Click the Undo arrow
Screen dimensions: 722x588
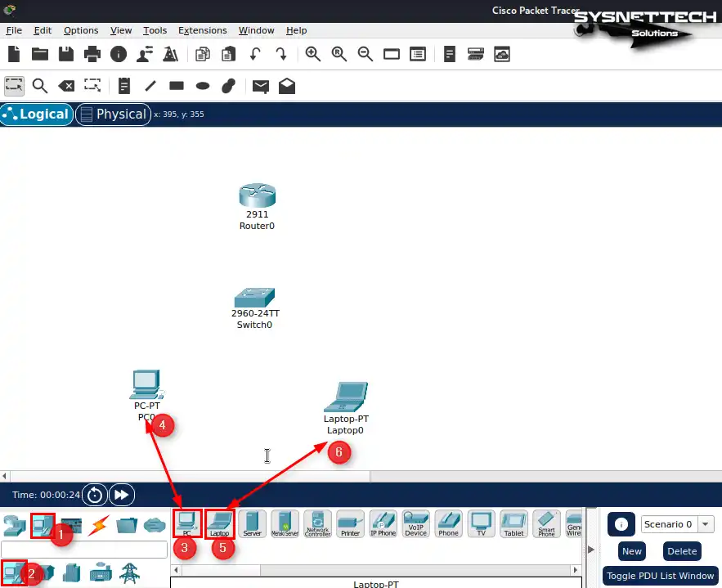tap(254, 54)
